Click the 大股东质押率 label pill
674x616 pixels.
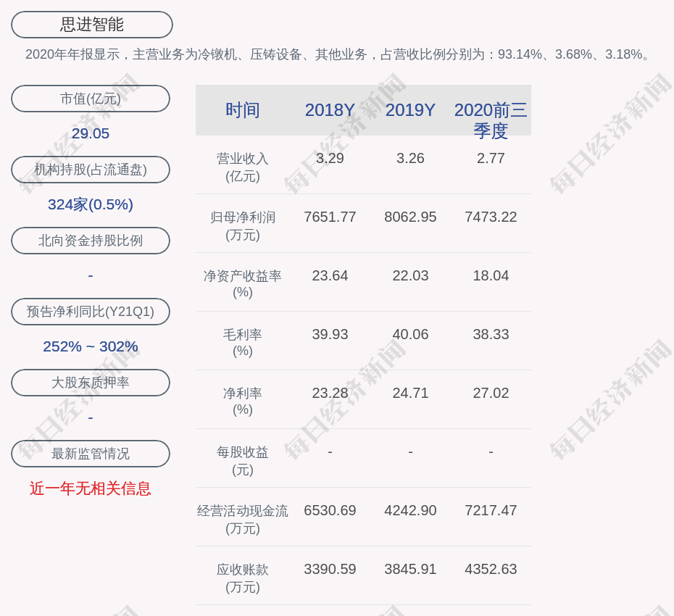coord(91,382)
